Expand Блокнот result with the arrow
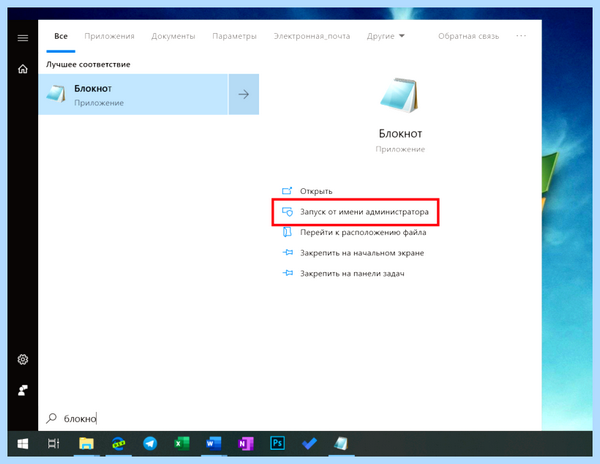This screenshot has height=464, width=600. point(244,94)
